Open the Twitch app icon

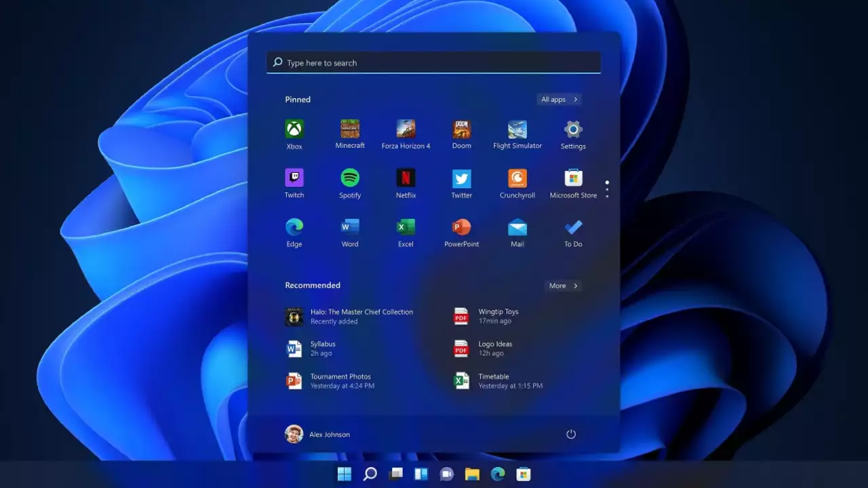coord(294,178)
